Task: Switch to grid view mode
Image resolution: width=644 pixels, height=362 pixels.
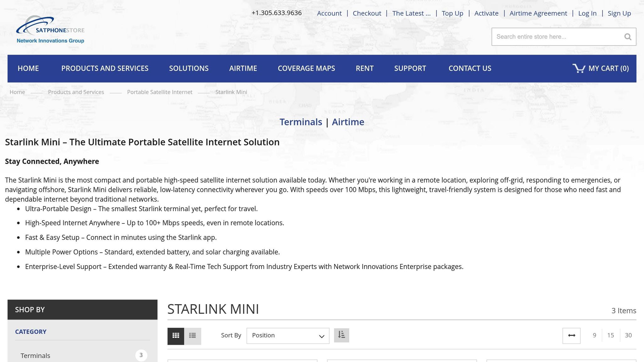Action: (x=176, y=336)
